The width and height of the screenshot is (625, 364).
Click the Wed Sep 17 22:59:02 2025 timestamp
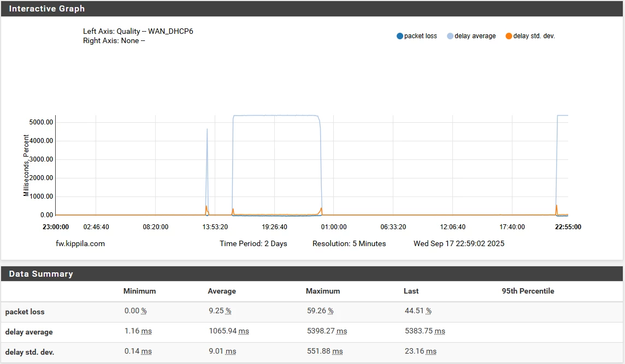[459, 244]
